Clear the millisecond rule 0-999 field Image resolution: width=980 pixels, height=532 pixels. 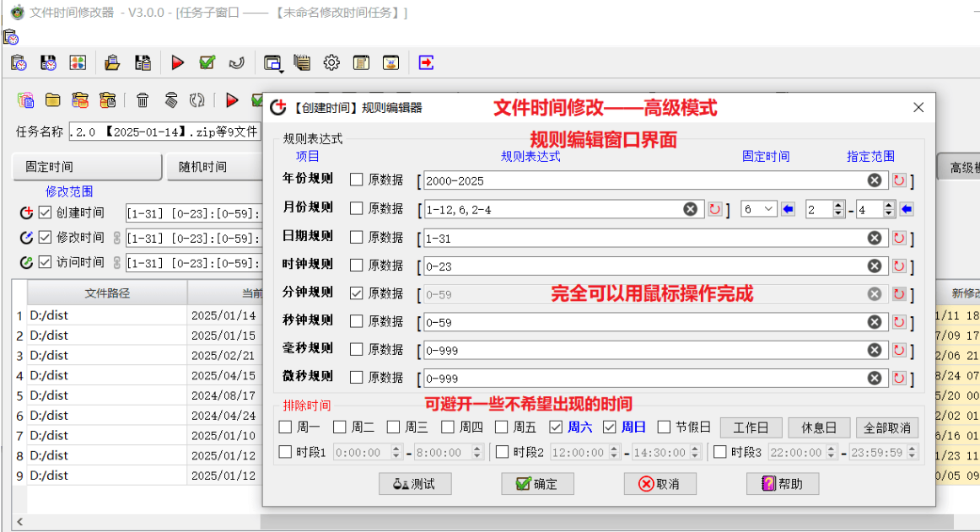click(x=875, y=350)
